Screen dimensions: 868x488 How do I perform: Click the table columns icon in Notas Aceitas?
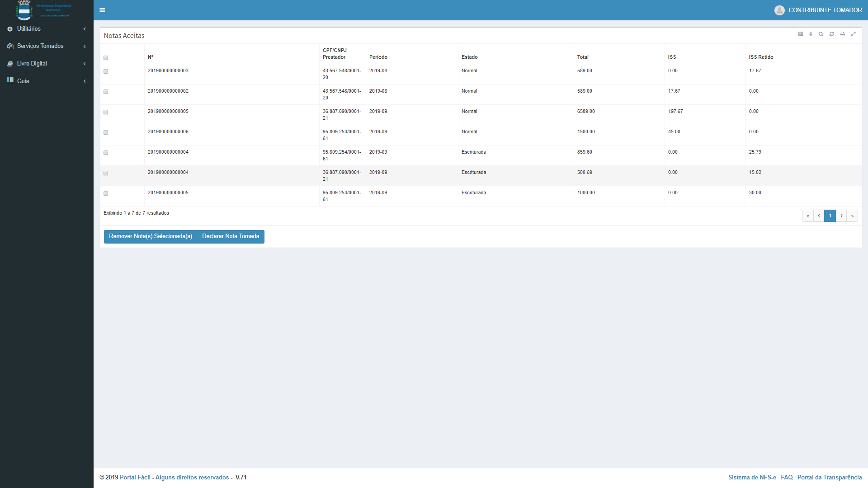tap(801, 34)
